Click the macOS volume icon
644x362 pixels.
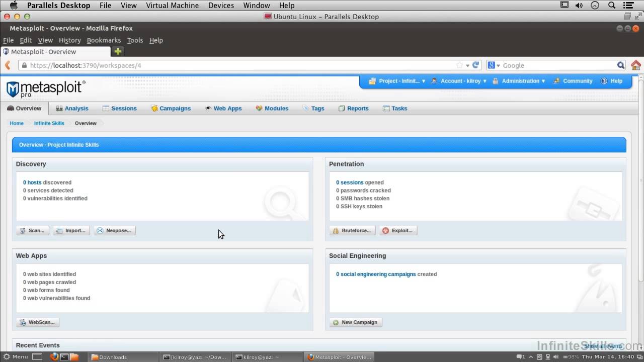[x=579, y=6]
